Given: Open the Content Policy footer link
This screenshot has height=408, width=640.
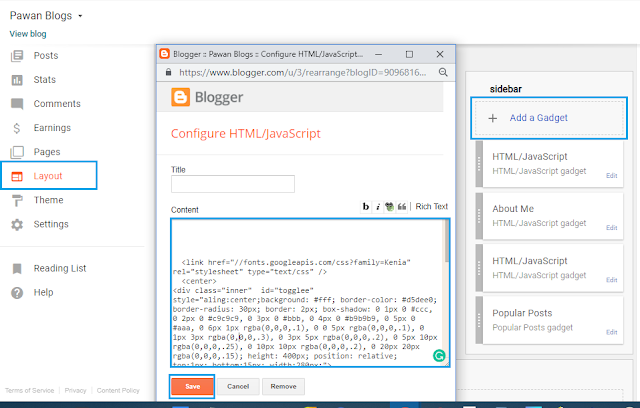Looking at the screenshot, I should click(x=118, y=390).
